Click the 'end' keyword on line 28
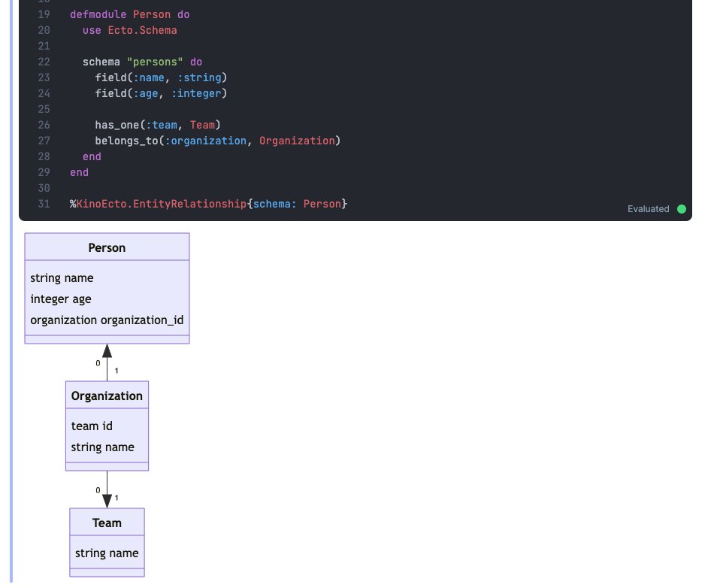 pyautogui.click(x=92, y=156)
